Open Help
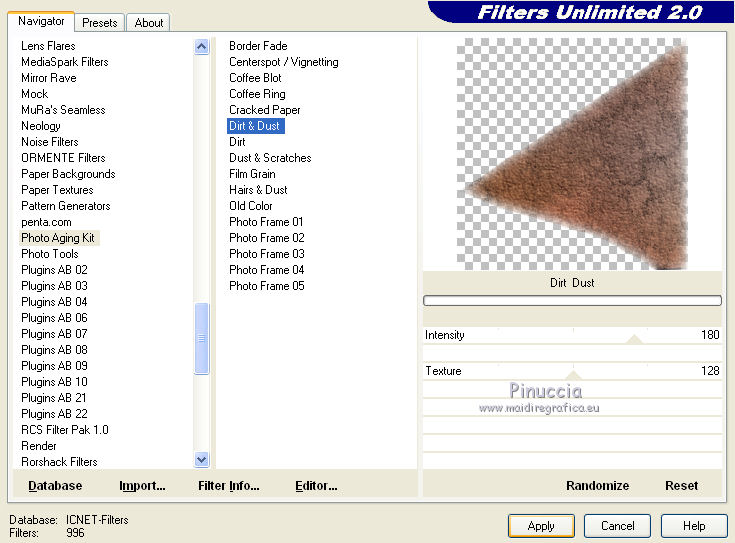Viewport: 735px width, 543px height. 694,526
